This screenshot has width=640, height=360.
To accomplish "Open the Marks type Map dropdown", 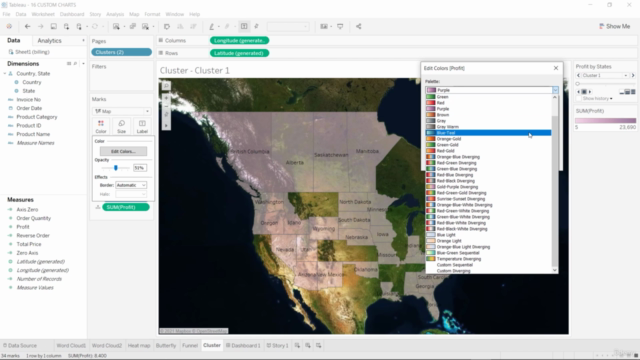I will [122, 111].
